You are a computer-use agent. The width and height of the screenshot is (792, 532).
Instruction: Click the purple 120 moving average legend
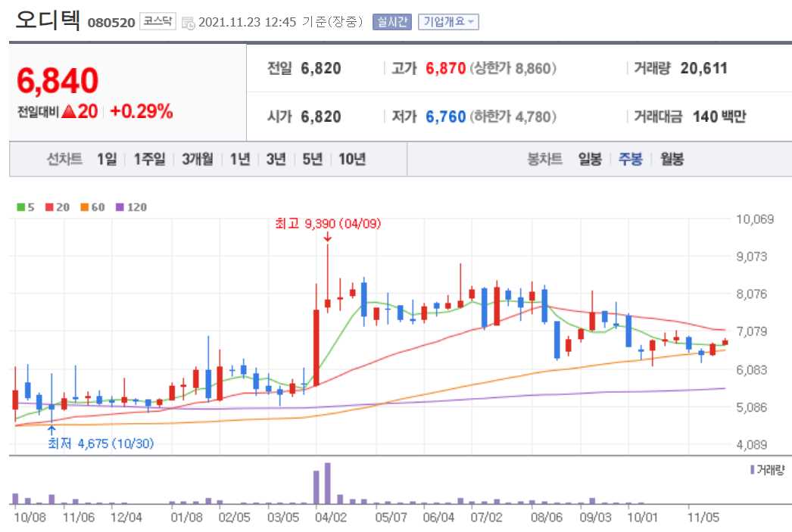(131, 207)
